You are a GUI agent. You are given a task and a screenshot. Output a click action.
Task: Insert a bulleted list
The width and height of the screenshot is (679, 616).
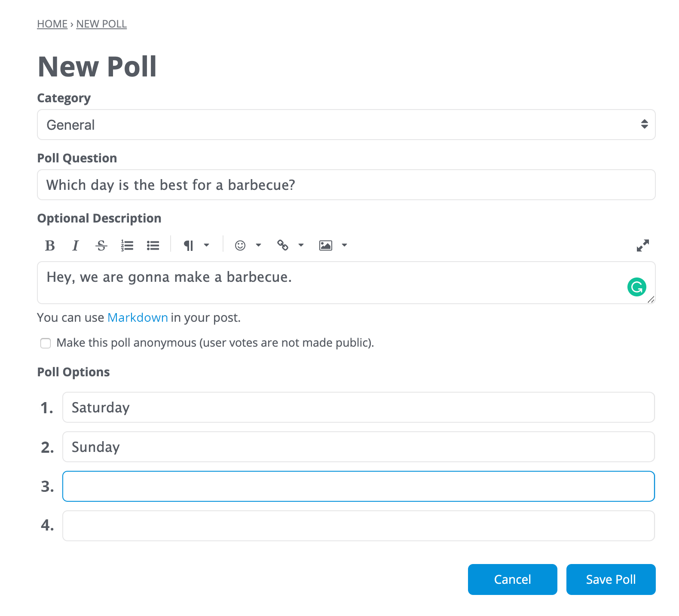point(153,245)
